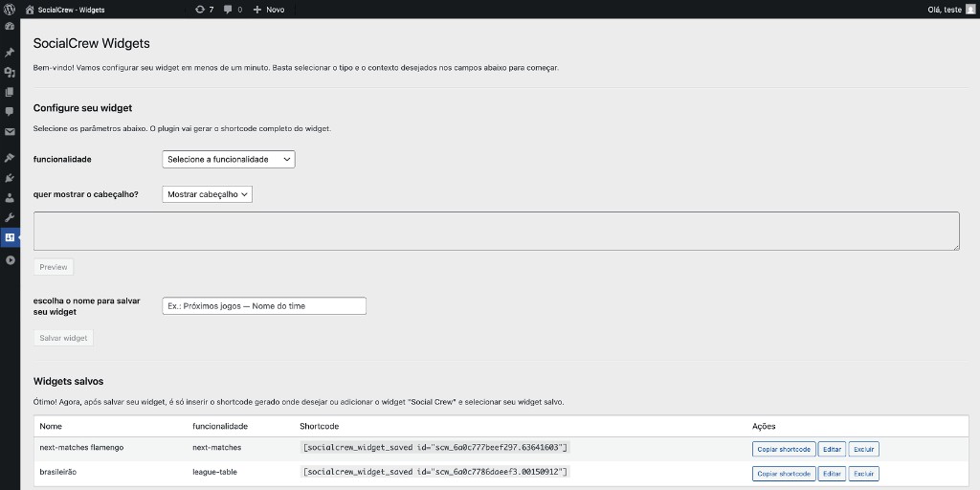The height and width of the screenshot is (490, 980).
Task: Open Media library via the sidebar icon
Action: point(10,73)
